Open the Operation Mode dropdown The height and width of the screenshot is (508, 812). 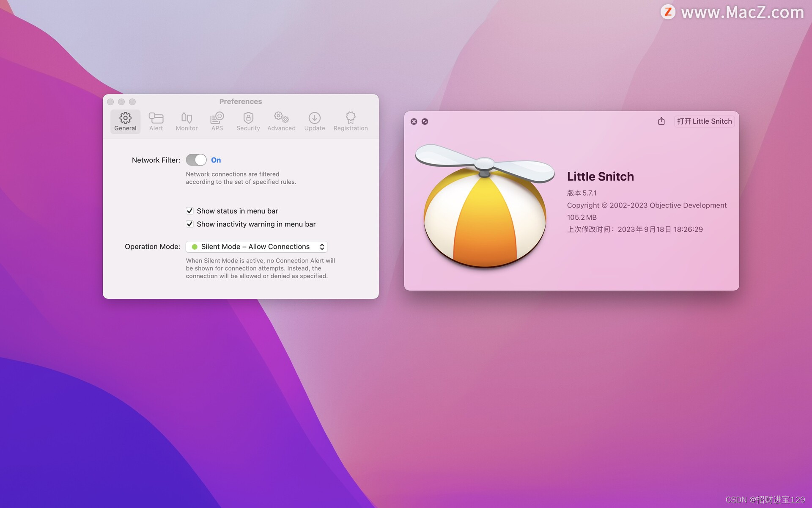coord(257,247)
